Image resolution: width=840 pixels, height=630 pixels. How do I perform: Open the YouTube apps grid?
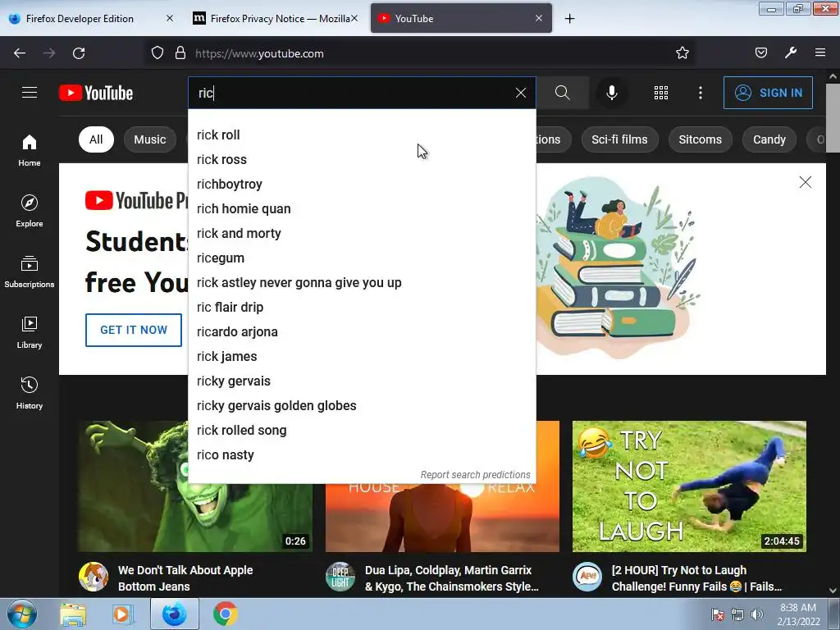(661, 93)
